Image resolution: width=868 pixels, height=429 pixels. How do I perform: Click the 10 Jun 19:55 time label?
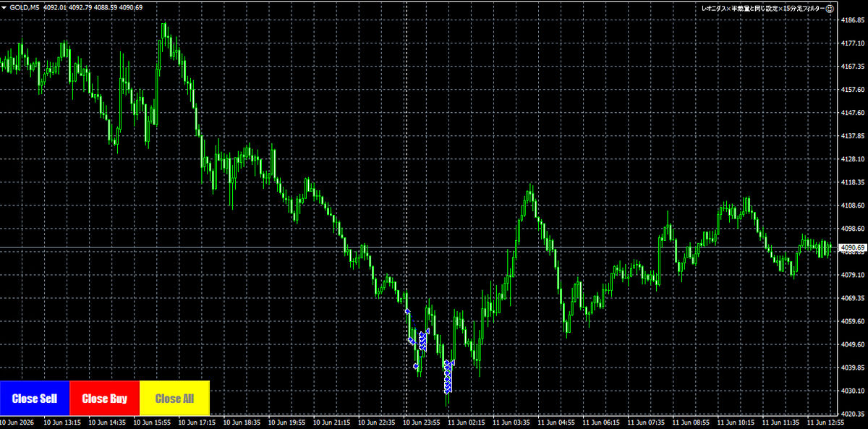(x=286, y=422)
